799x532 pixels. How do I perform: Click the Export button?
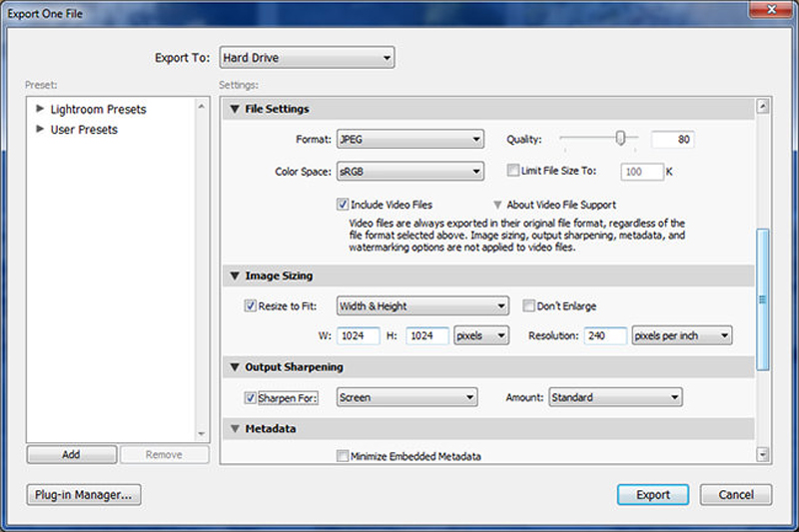652,494
